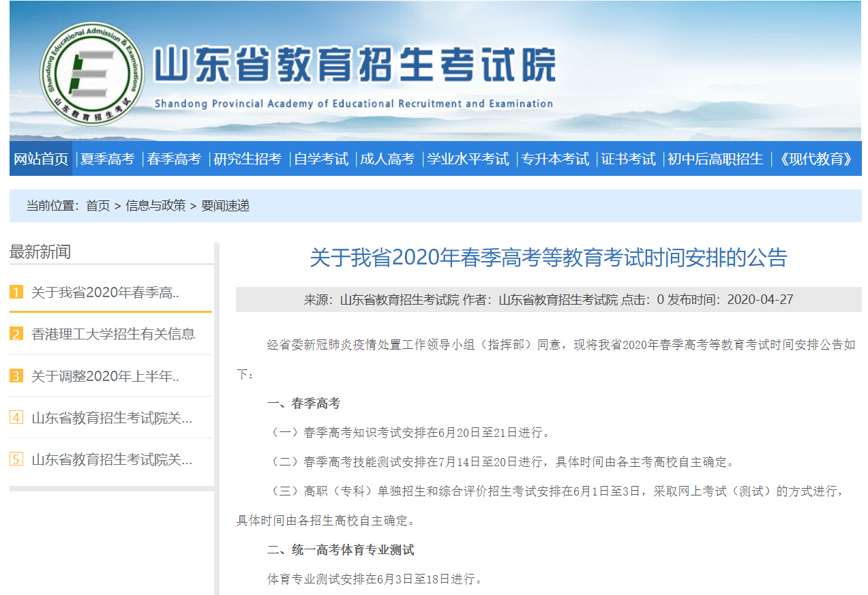
Task: Open the 成人高考 navigation item
Action: click(387, 159)
